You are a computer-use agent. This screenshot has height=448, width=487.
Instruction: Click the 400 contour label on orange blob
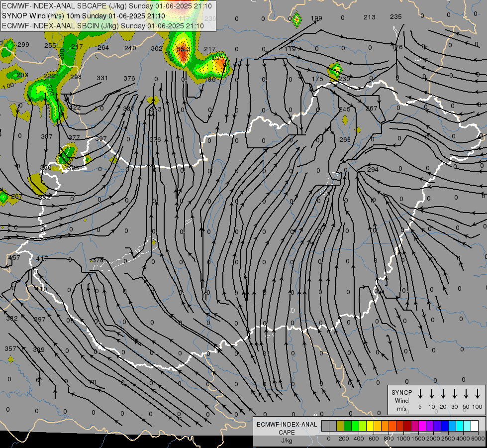pos(217,57)
